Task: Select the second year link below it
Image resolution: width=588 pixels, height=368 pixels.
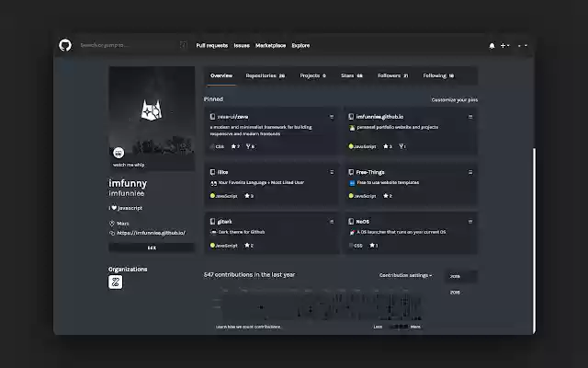Action: tap(455, 293)
